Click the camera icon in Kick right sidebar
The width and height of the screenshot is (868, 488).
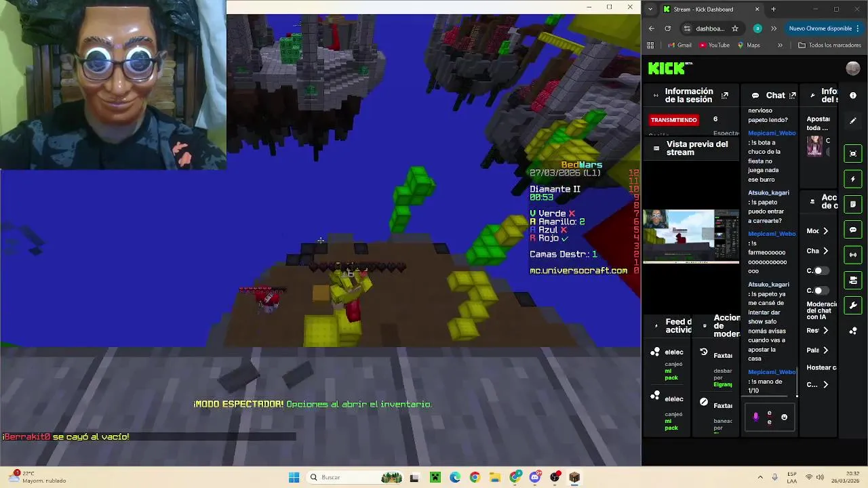coord(853,280)
